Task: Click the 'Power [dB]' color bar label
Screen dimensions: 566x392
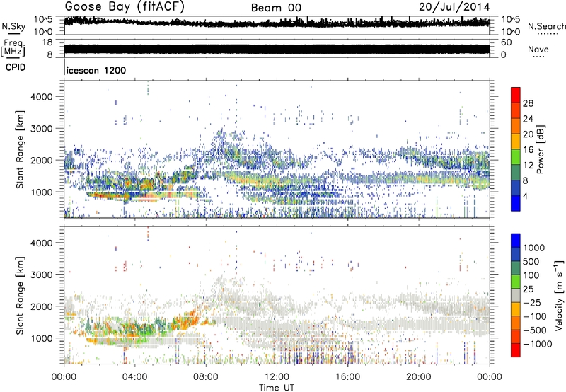Action: point(541,149)
